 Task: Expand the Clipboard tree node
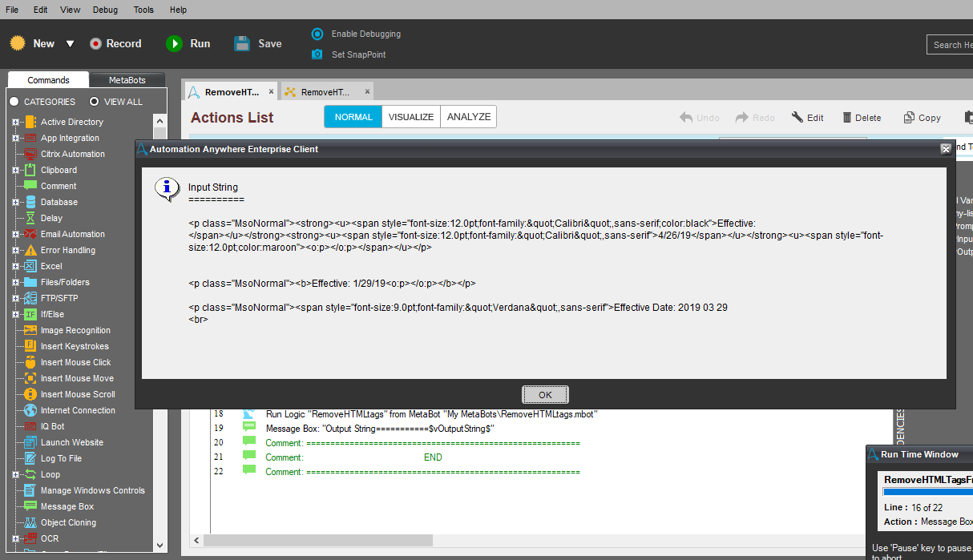pos(15,170)
